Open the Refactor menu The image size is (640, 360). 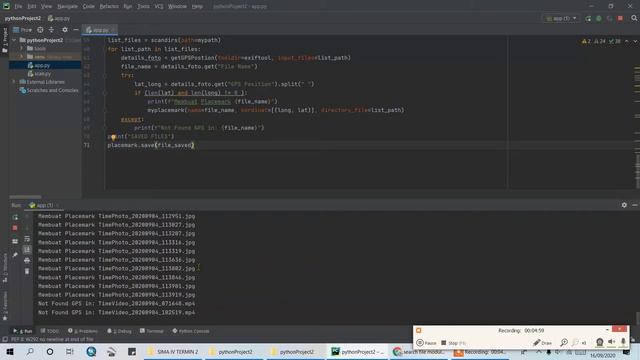pyautogui.click(x=109, y=7)
